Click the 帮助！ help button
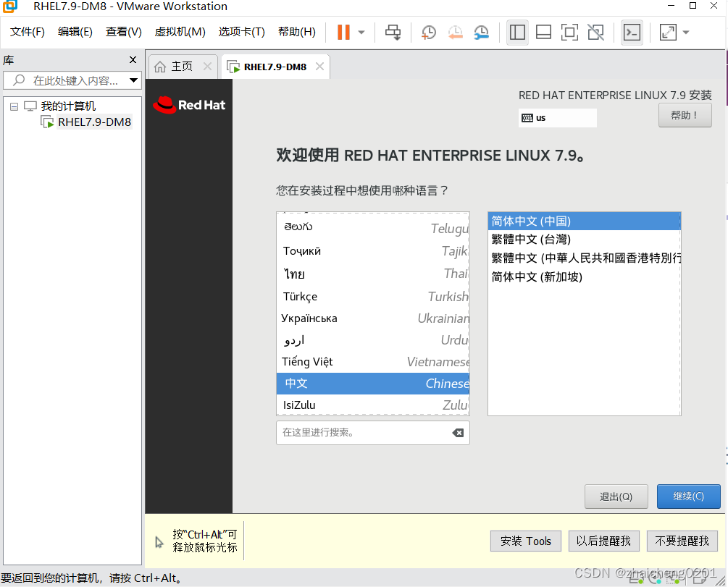 coord(685,115)
